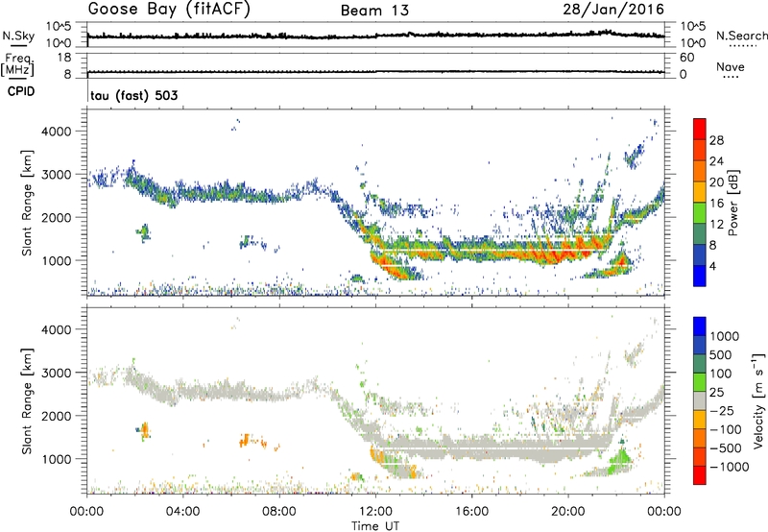The image size is (768, 532).
Task: Click the "12:00" time tick label
Action: (x=375, y=512)
